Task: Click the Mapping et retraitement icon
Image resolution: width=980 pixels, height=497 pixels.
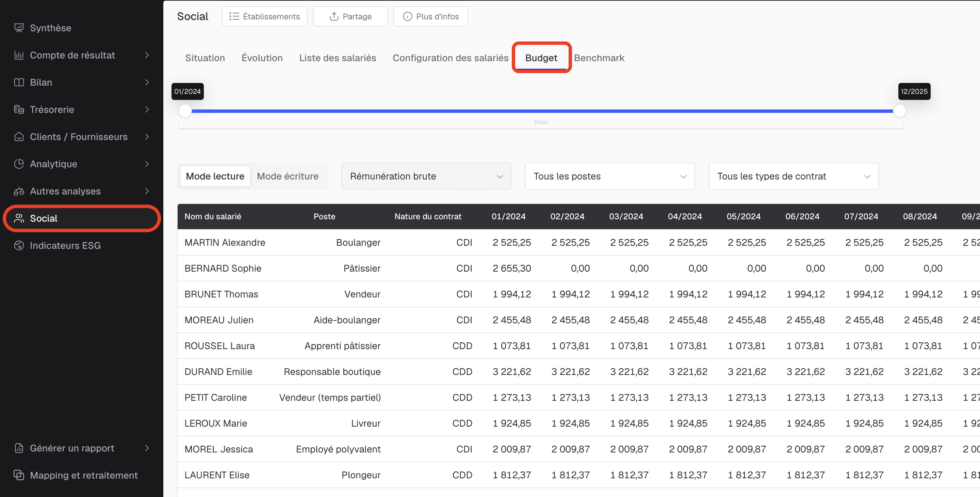Action: pyautogui.click(x=19, y=475)
